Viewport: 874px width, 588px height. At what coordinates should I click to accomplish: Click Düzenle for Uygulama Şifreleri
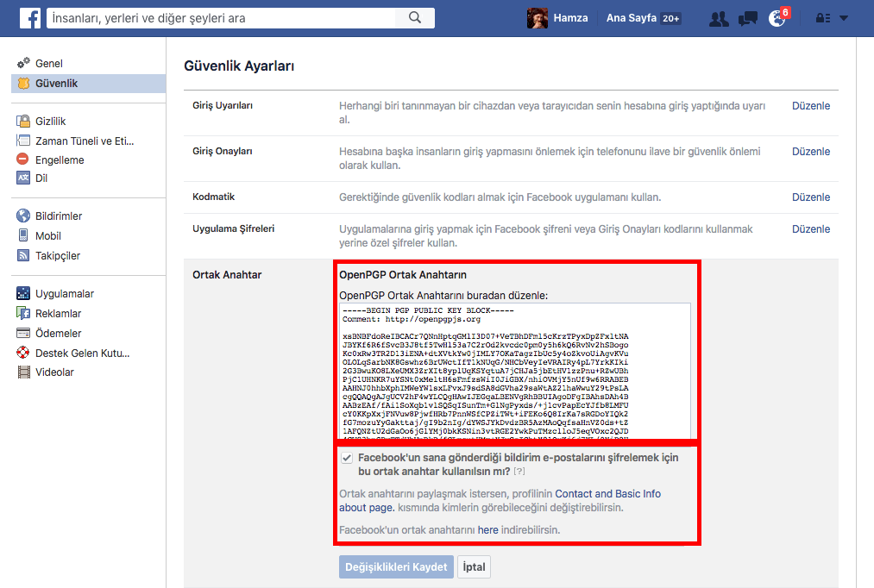tap(811, 228)
